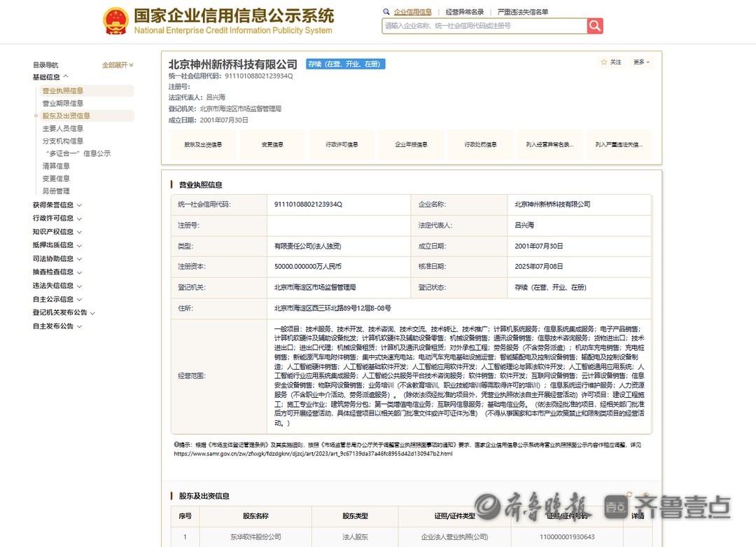Collapse the 基础信息 navigation section
The height and width of the screenshot is (547, 756).
pyautogui.click(x=50, y=77)
